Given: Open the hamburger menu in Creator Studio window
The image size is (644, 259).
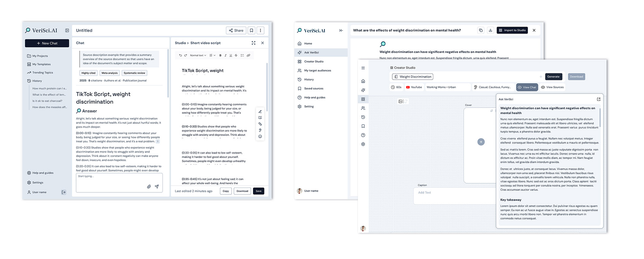Looking at the screenshot, I should click(363, 68).
